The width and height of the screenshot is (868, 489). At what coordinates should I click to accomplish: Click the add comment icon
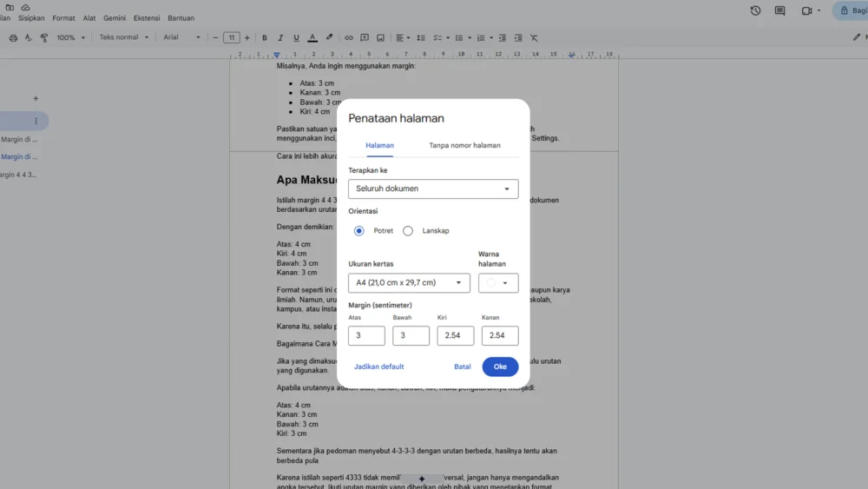[365, 37]
